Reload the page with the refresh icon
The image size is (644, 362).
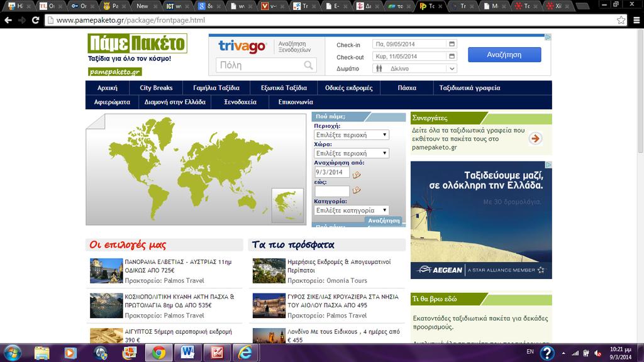36,20
